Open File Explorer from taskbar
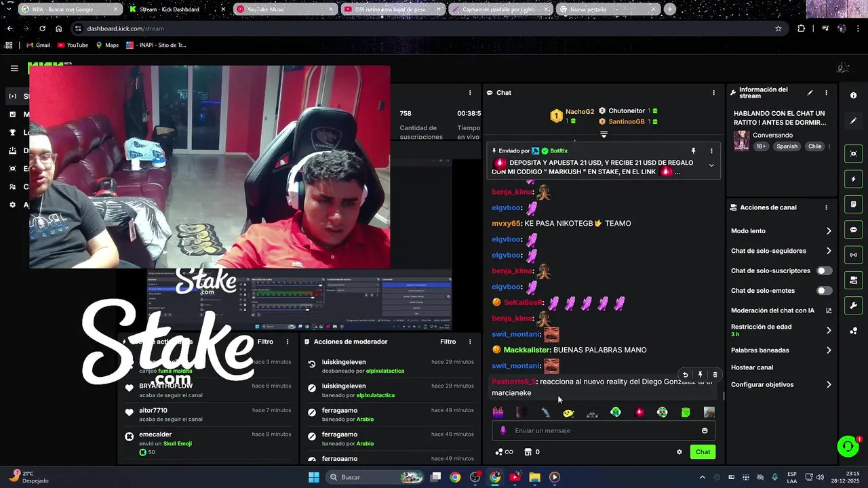868x488 pixels. point(534,477)
